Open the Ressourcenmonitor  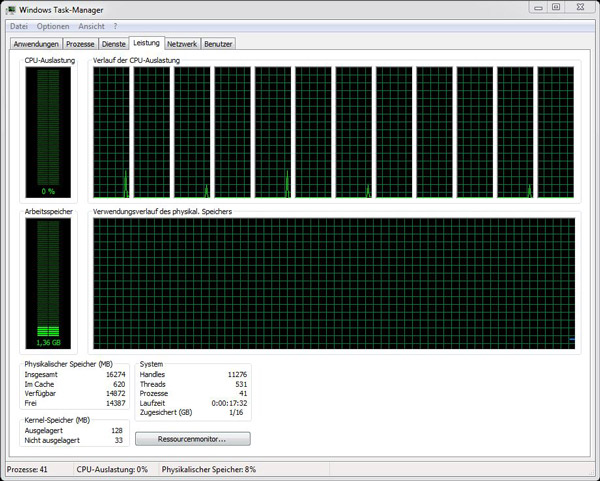193,439
